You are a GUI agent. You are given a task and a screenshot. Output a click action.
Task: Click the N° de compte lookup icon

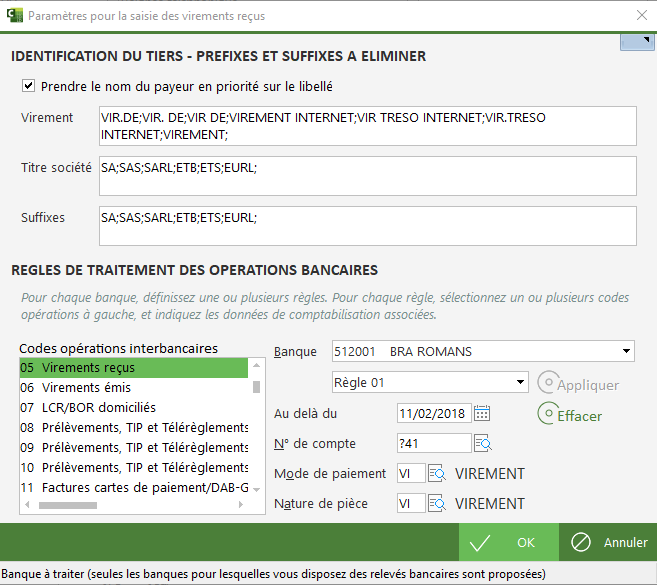(482, 443)
